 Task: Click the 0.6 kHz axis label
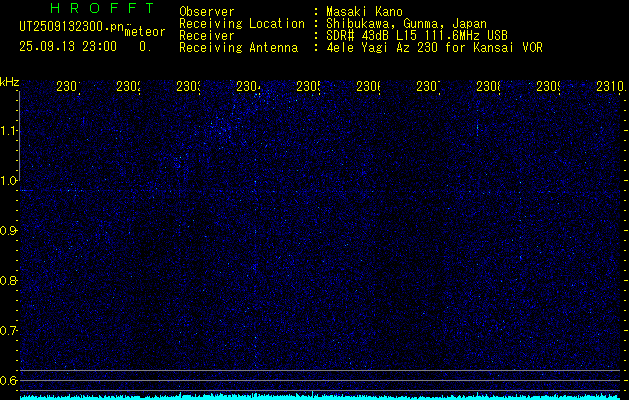[9, 380]
